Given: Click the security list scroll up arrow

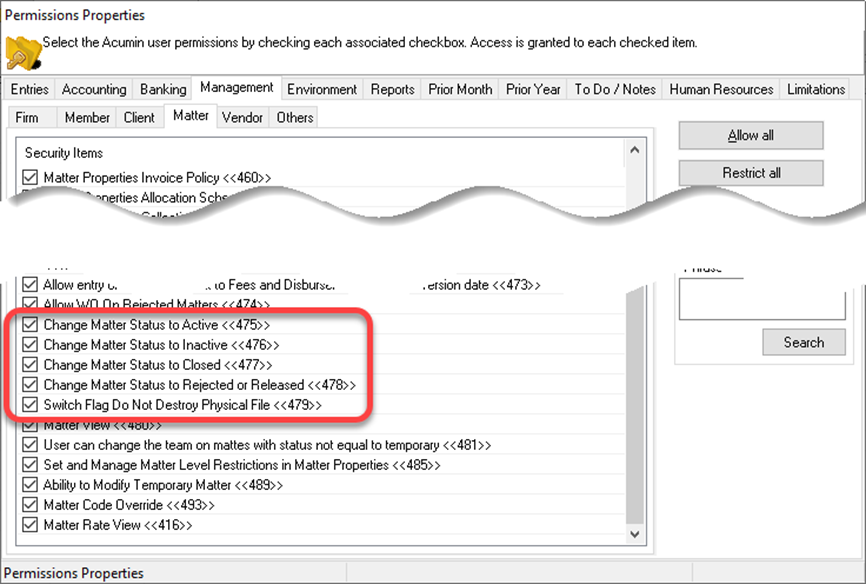Looking at the screenshot, I should (635, 150).
